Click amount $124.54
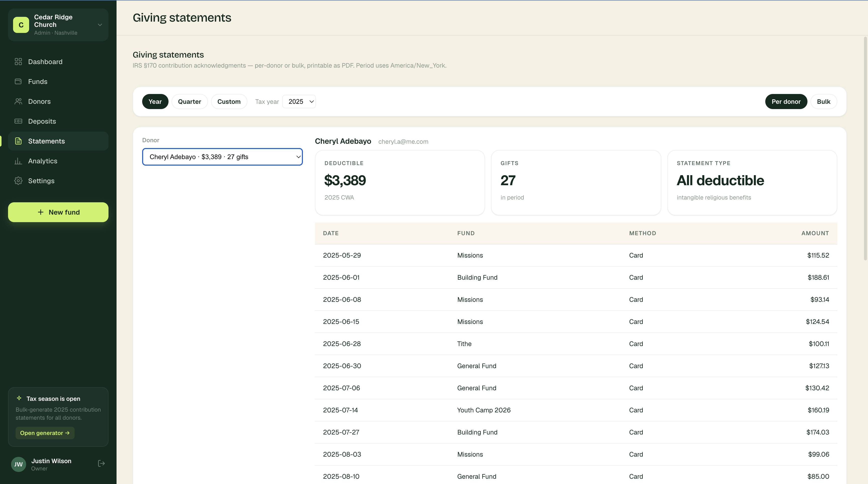The height and width of the screenshot is (484, 868). click(817, 322)
